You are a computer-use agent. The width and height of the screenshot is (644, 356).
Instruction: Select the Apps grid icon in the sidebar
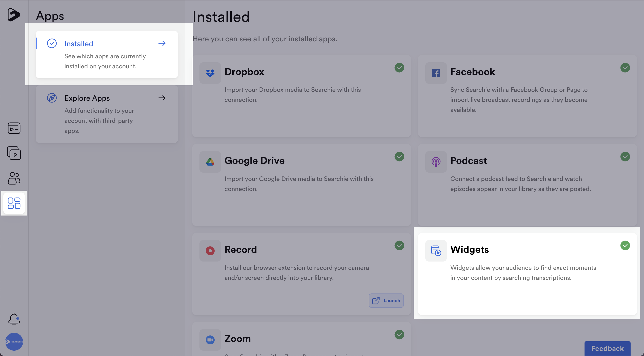14,203
